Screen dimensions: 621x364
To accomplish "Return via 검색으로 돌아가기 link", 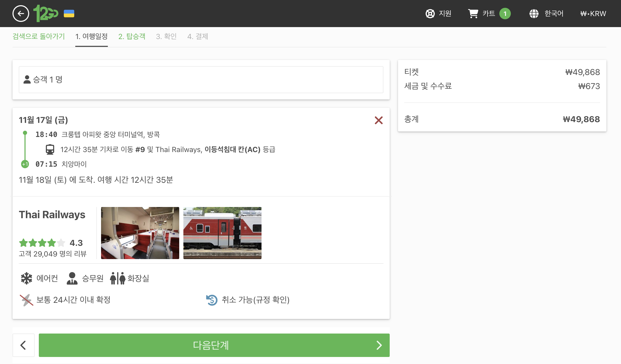I will pos(39,36).
